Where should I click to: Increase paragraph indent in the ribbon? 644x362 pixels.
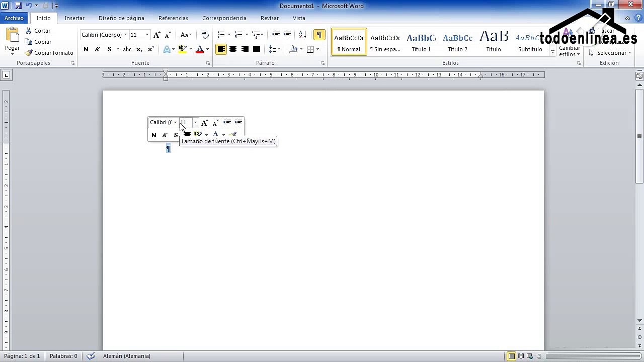(x=287, y=35)
